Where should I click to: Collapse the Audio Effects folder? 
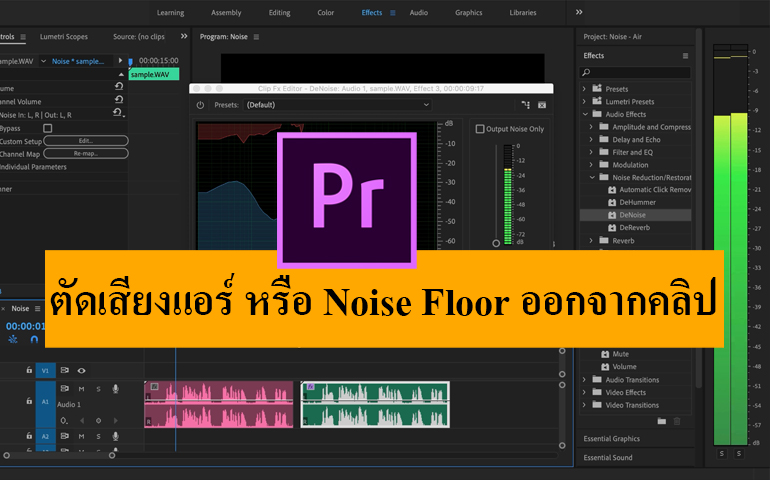tap(586, 114)
